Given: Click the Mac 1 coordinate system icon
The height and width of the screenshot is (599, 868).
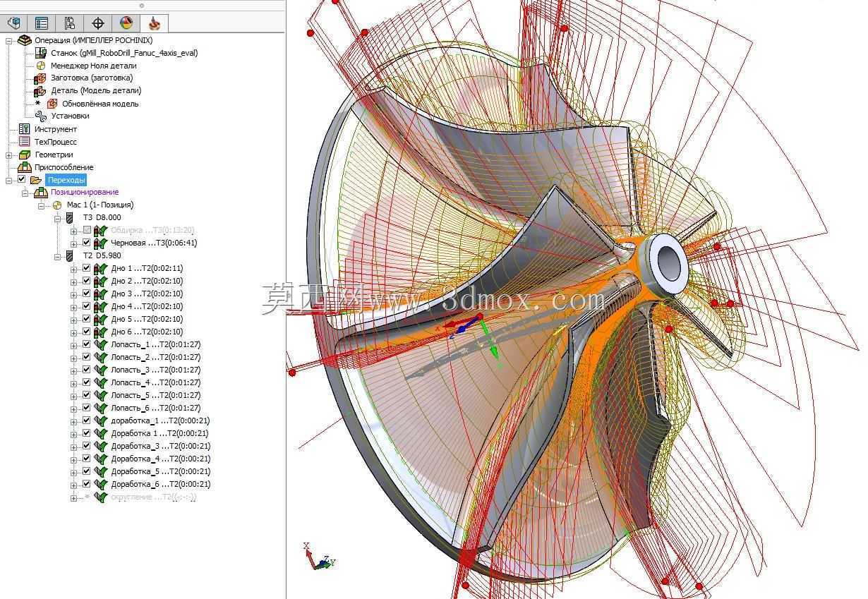Looking at the screenshot, I should click(x=57, y=205).
